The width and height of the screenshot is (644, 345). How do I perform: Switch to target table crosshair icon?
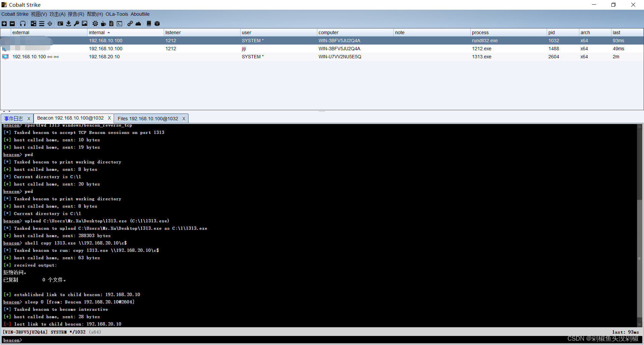point(50,23)
